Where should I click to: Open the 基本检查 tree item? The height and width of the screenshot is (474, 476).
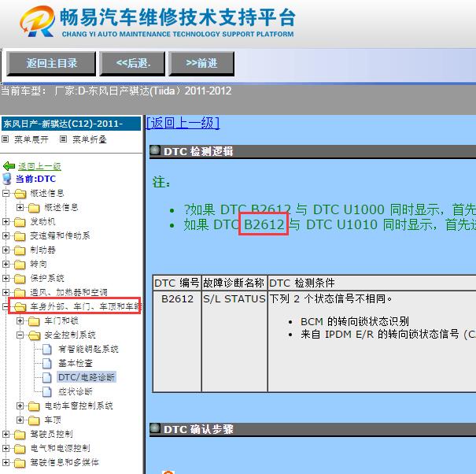(x=76, y=364)
